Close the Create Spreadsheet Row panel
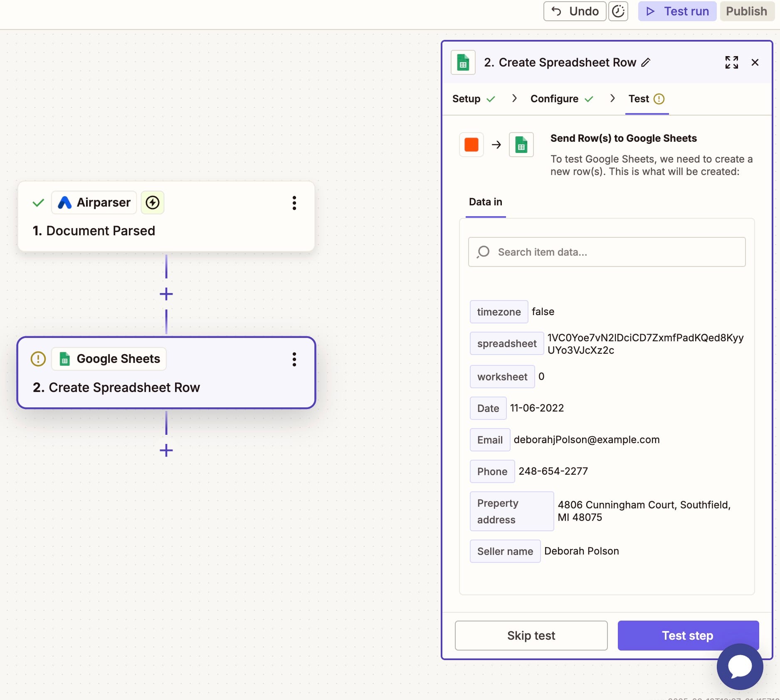Screen dimensions: 780x700 [x=755, y=62]
